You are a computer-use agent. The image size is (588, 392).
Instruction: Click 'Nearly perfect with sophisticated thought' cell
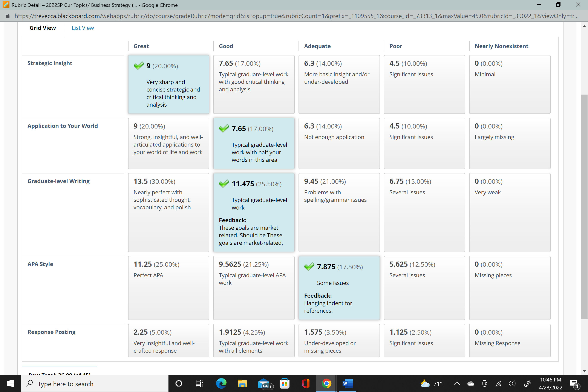tap(168, 213)
